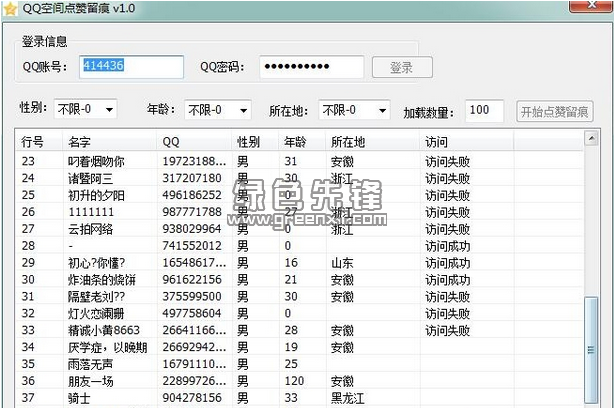Click QQ number 961622156
This screenshot has width=614, height=408.
coord(192,280)
